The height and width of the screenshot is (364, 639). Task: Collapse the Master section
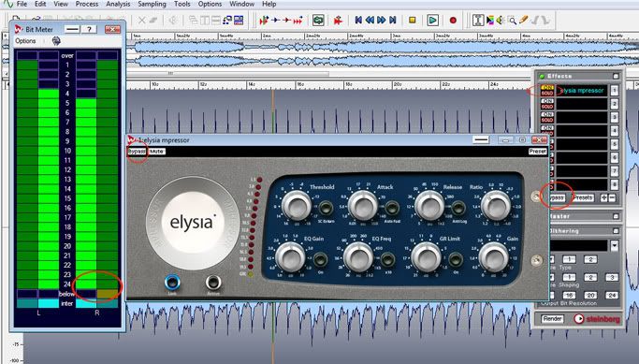point(616,216)
